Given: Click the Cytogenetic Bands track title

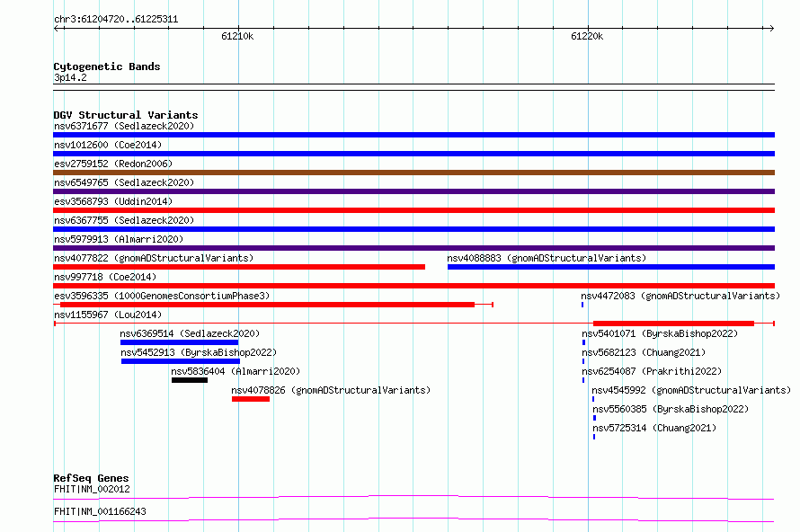Looking at the screenshot, I should [107, 66].
